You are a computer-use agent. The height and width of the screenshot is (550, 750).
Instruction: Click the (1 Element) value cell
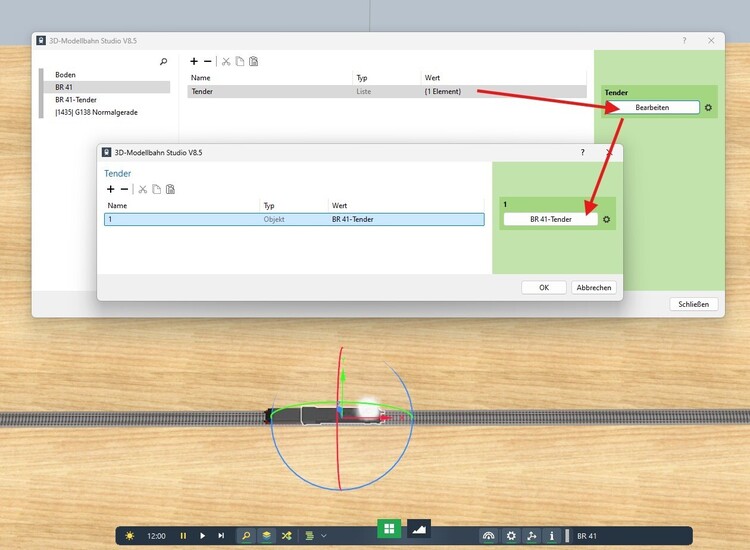pyautogui.click(x=442, y=91)
